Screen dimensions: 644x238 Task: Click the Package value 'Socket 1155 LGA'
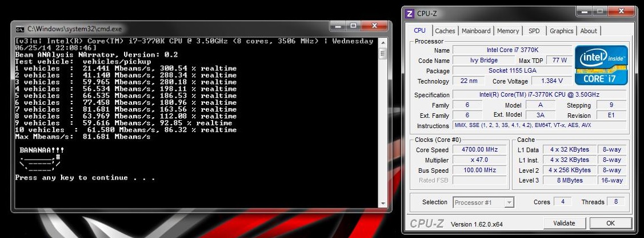(x=512, y=71)
